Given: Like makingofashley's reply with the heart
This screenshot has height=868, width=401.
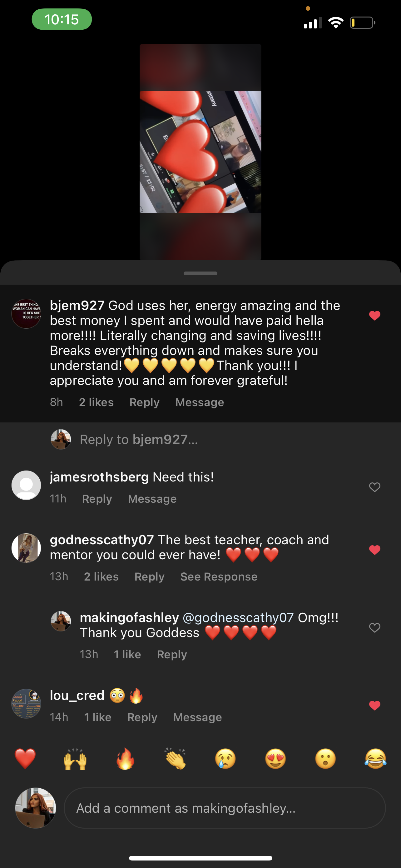Looking at the screenshot, I should (x=374, y=627).
